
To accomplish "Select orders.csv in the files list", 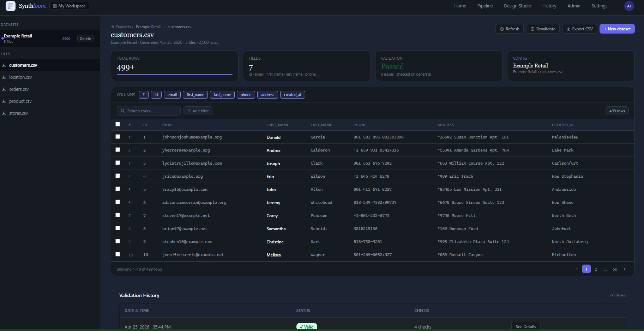I will [x=19, y=89].
